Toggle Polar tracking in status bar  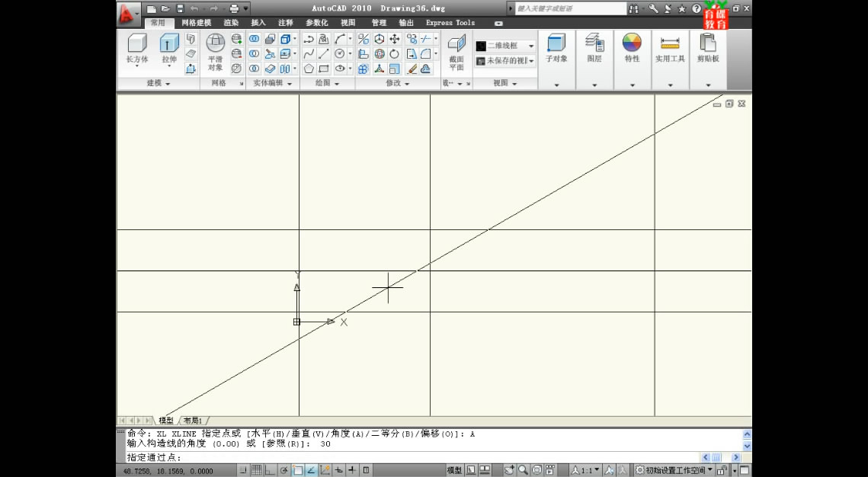click(284, 470)
